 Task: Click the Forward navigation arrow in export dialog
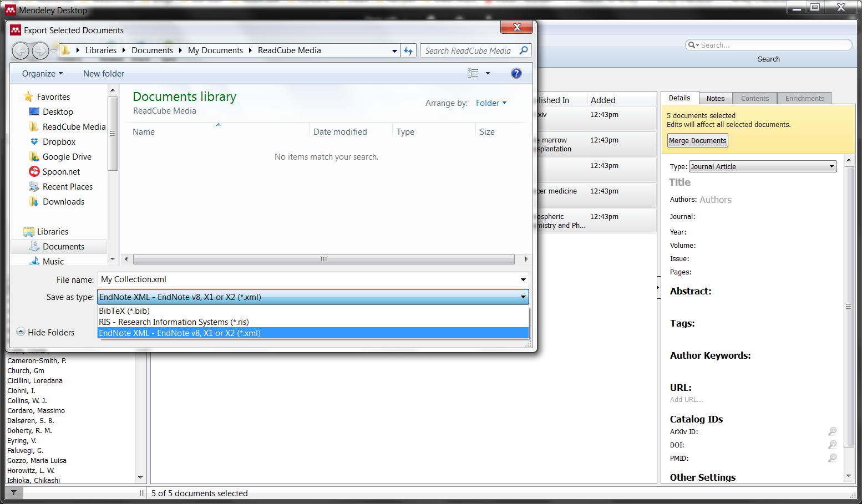coord(40,51)
